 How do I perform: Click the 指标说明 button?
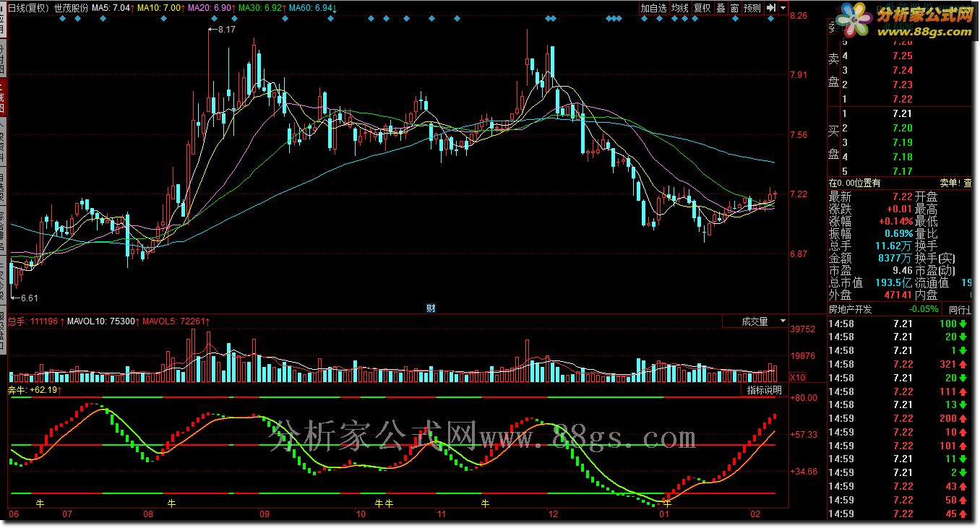[x=765, y=390]
